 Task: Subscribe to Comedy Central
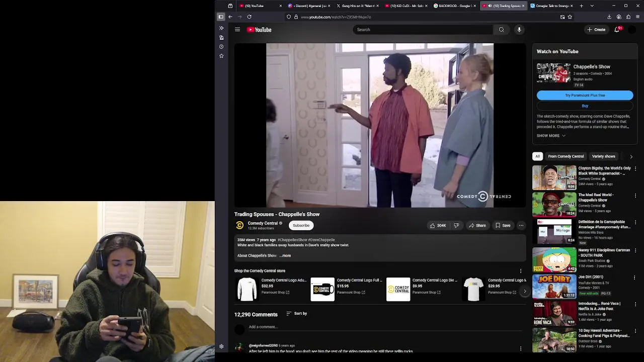point(301,225)
